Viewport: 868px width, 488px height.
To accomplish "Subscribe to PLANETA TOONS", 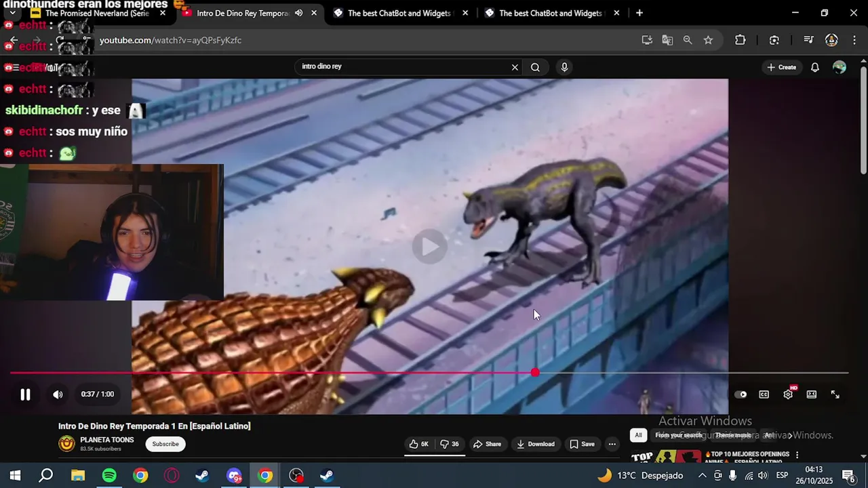I will click(165, 444).
